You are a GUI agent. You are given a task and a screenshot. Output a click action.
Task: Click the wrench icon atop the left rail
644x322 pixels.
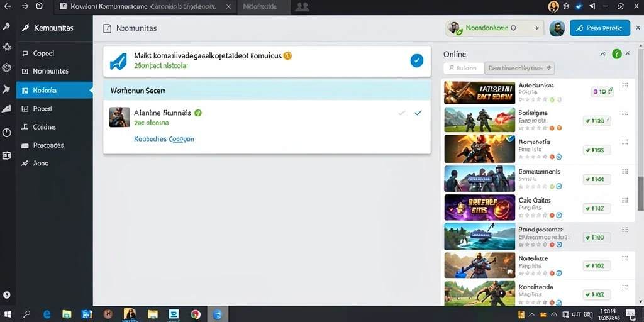click(x=6, y=27)
